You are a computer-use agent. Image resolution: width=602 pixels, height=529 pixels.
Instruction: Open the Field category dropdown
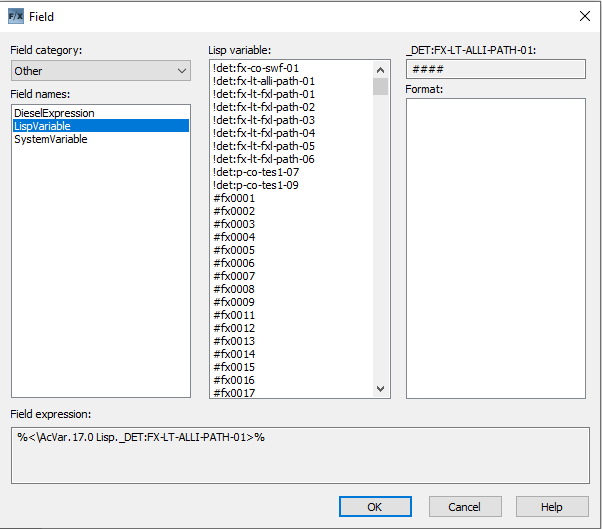(x=100, y=71)
